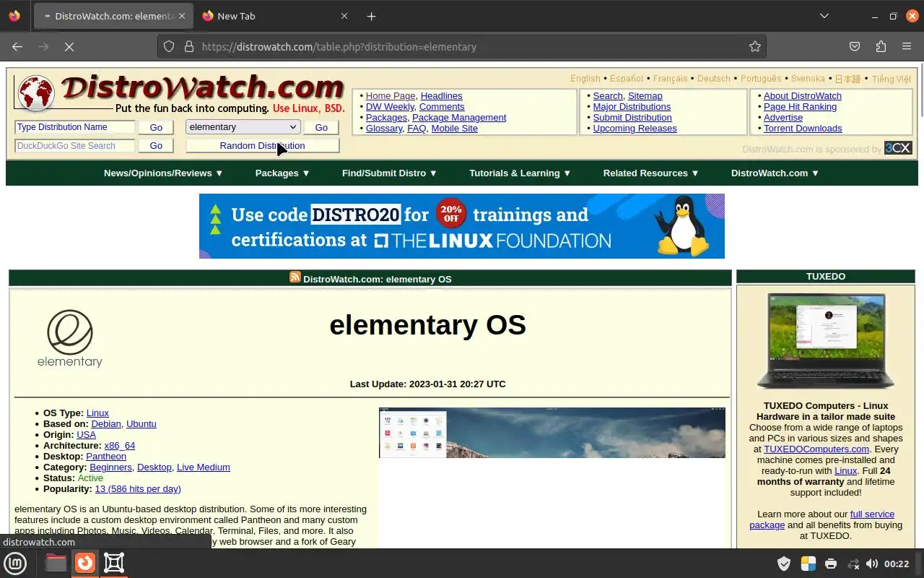Click the Pantheon desktop link
The height and width of the screenshot is (578, 924).
click(x=106, y=456)
